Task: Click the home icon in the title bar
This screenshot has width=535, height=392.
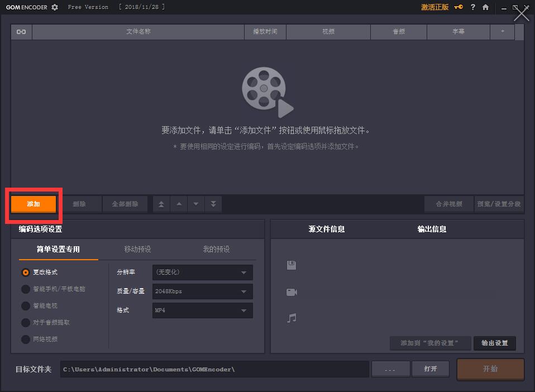Action: coord(485,7)
